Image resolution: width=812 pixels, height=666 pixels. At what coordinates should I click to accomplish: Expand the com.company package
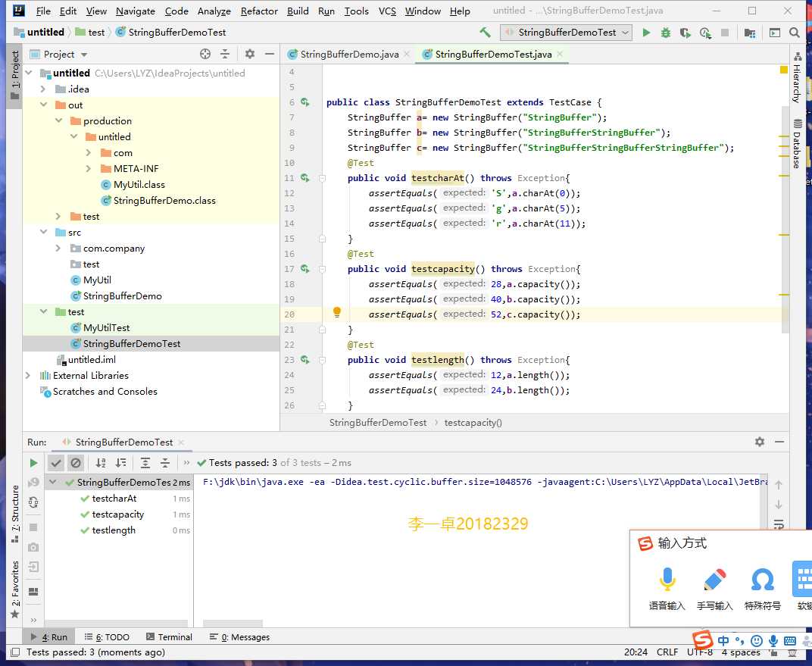click(59, 248)
